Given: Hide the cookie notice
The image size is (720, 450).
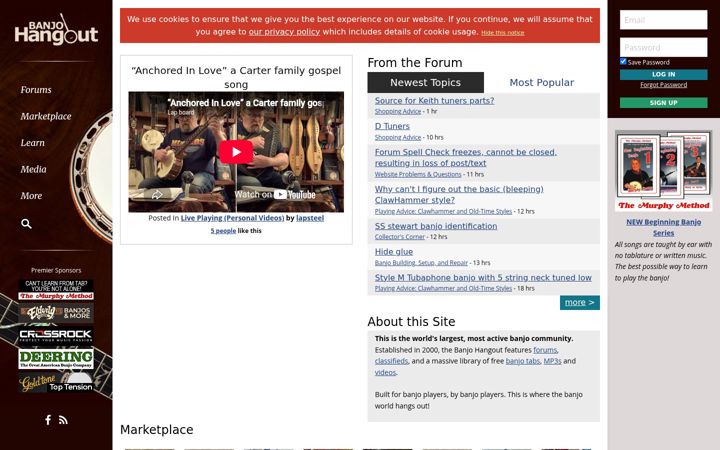Looking at the screenshot, I should [503, 33].
